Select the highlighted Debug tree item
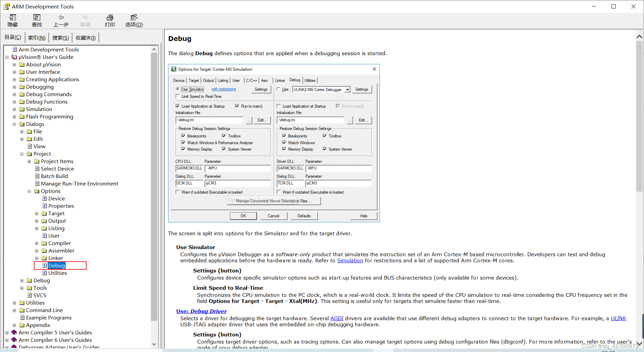This screenshot has height=352, width=644. point(56,265)
